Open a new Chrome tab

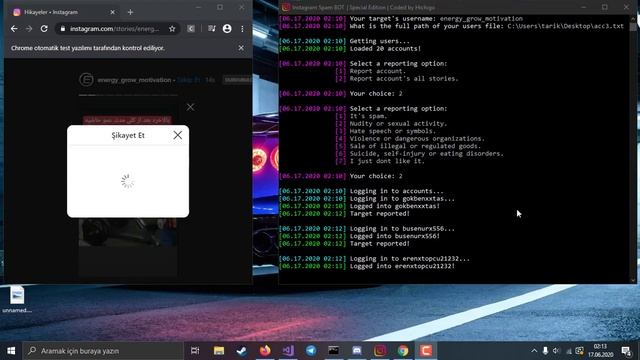pos(130,12)
